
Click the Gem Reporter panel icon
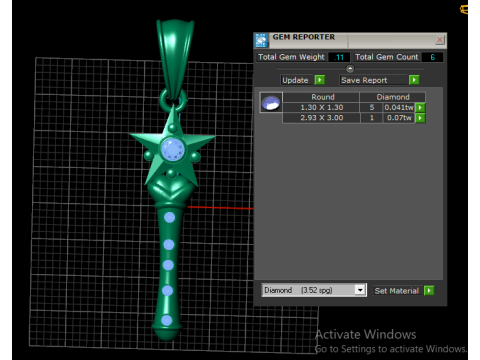261,40
